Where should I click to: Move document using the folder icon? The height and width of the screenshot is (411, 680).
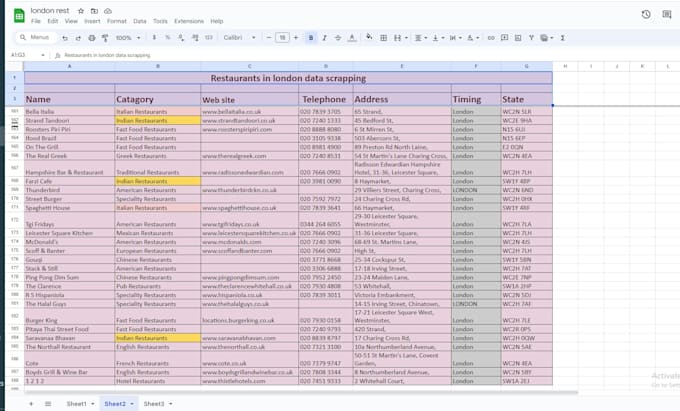94,11
